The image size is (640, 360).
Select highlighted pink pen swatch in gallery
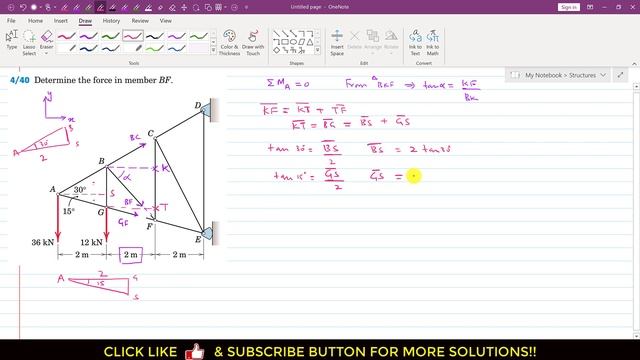tap(133, 36)
